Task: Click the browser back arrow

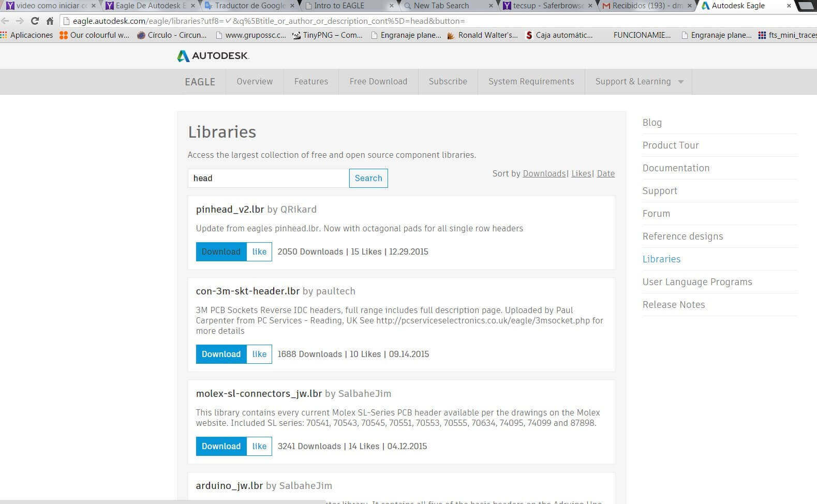Action: [5, 21]
